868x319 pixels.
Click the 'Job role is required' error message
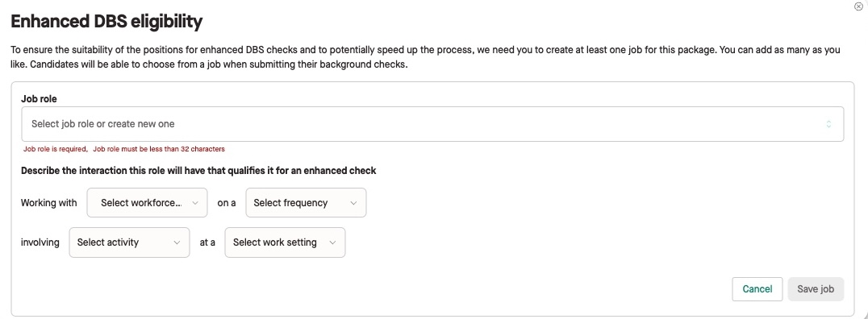[x=56, y=149]
